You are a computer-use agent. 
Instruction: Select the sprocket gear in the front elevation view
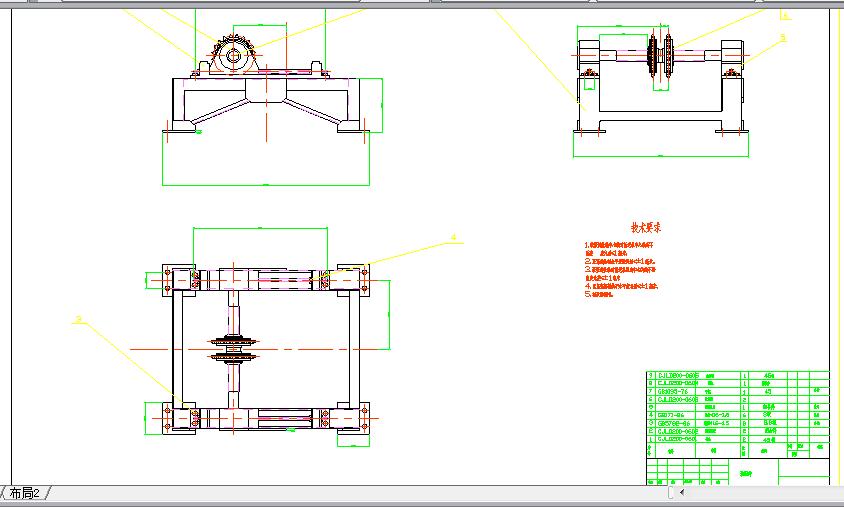(233, 54)
